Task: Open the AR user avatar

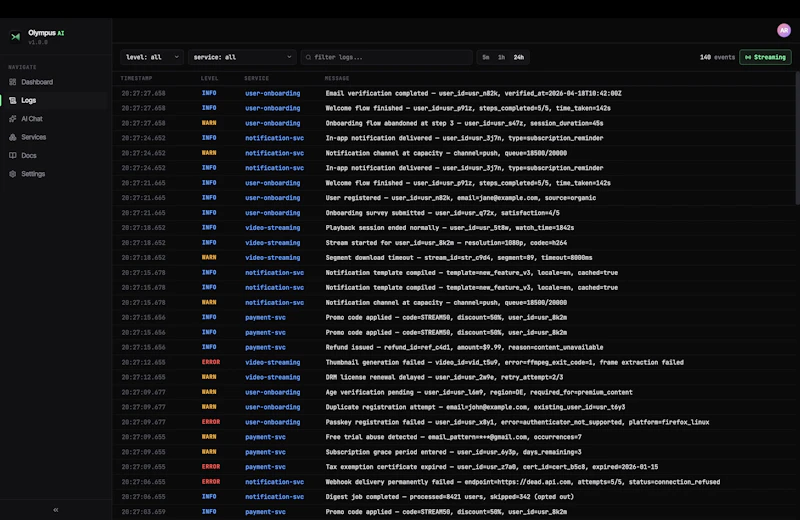Action: [x=784, y=30]
